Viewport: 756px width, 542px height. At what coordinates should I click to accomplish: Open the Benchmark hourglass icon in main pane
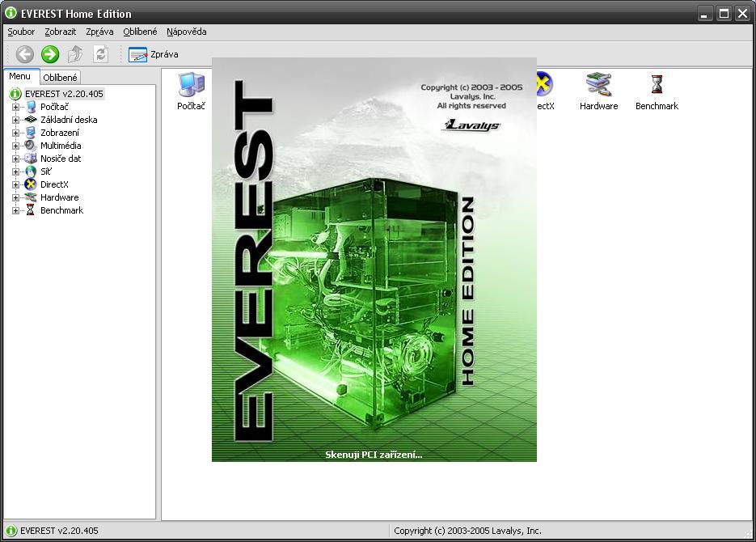click(657, 85)
